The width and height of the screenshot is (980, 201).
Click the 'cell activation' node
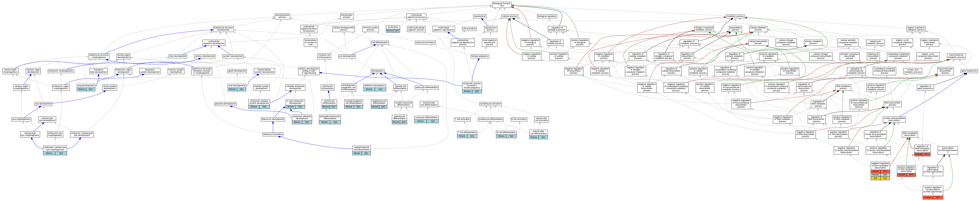coord(469,29)
